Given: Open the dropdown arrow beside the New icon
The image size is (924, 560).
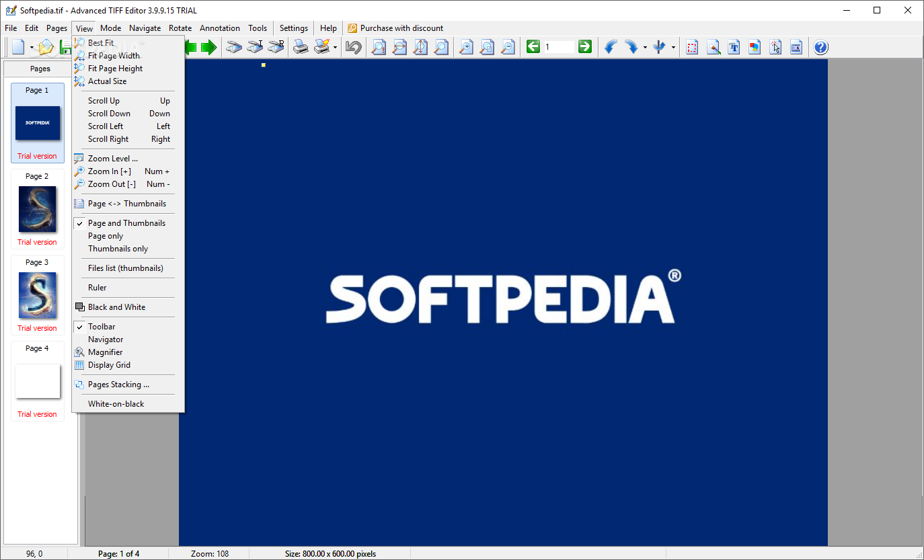Looking at the screenshot, I should point(32,48).
